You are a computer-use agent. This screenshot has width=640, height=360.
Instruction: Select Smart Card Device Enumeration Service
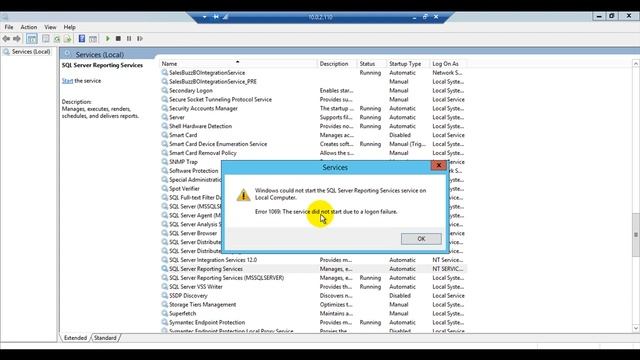coord(313,144)
